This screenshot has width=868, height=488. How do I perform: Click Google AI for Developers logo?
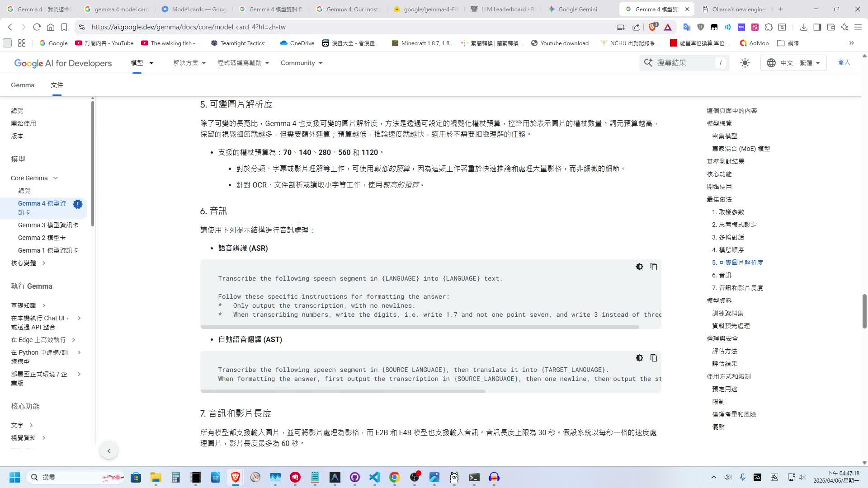(x=63, y=63)
